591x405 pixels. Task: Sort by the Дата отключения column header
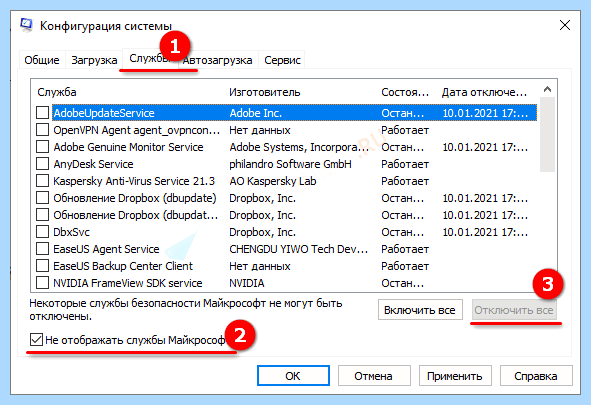click(x=484, y=92)
